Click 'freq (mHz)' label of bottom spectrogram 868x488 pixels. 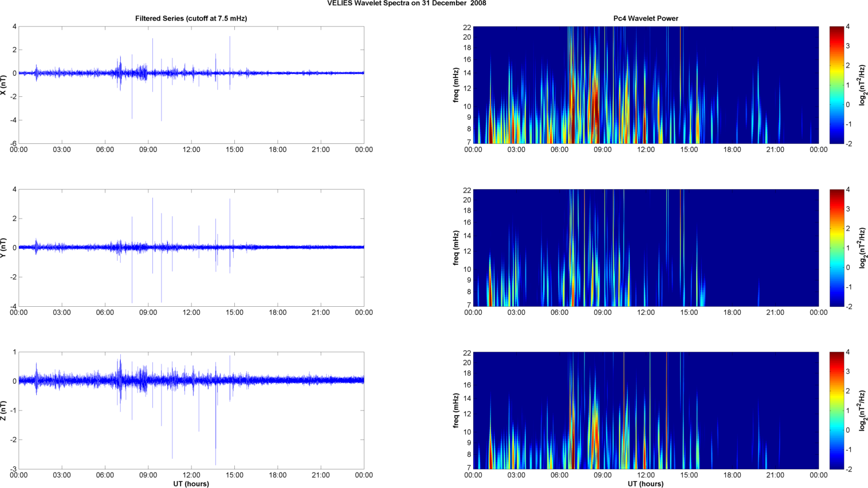(x=456, y=411)
